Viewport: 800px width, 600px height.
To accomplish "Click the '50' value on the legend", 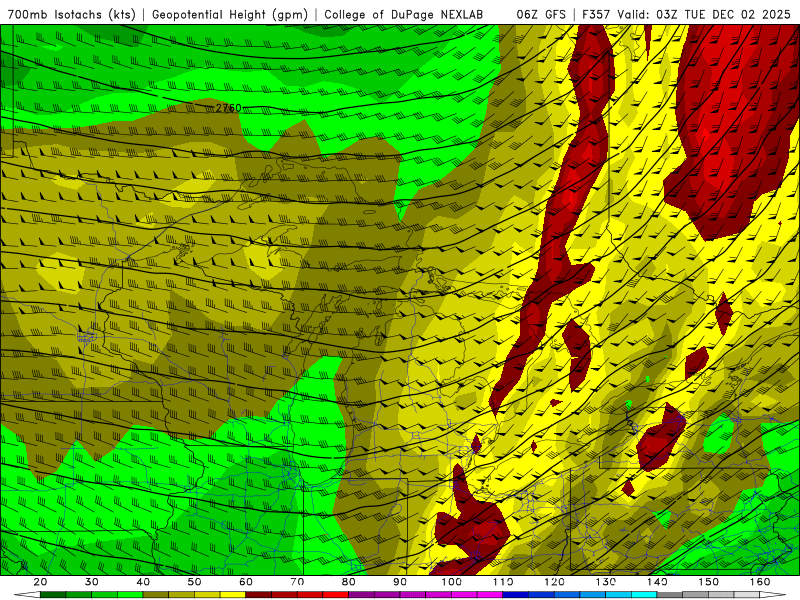I will 194,582.
